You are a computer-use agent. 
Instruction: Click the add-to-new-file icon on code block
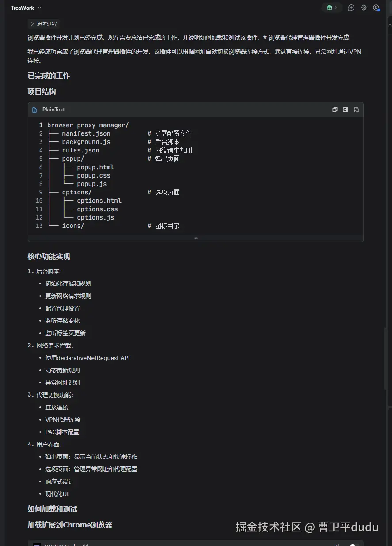click(x=356, y=110)
